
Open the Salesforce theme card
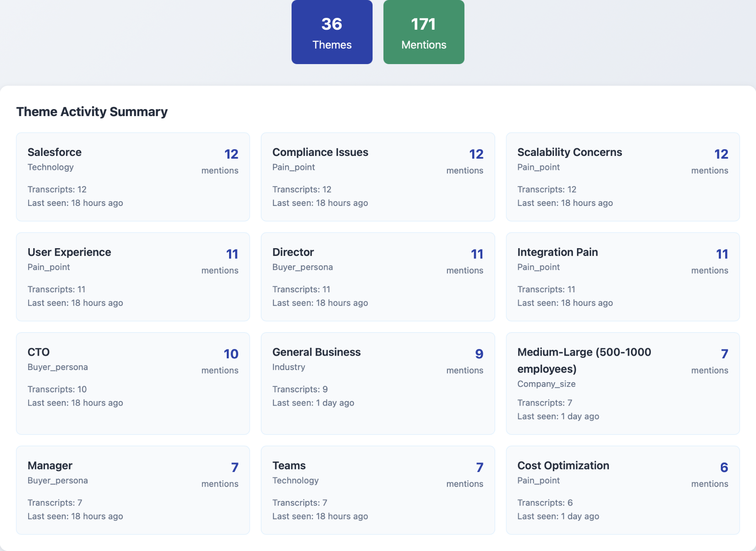click(133, 177)
